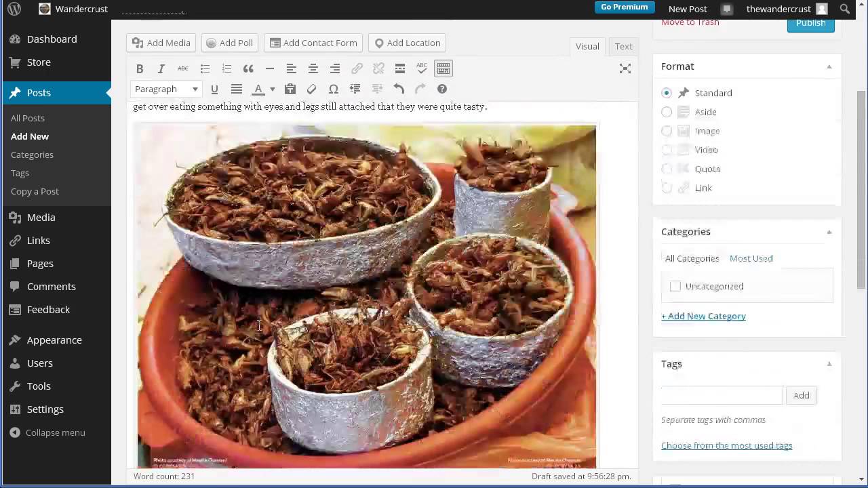The image size is (868, 488).
Task: Insert special character omega
Action: click(x=334, y=89)
